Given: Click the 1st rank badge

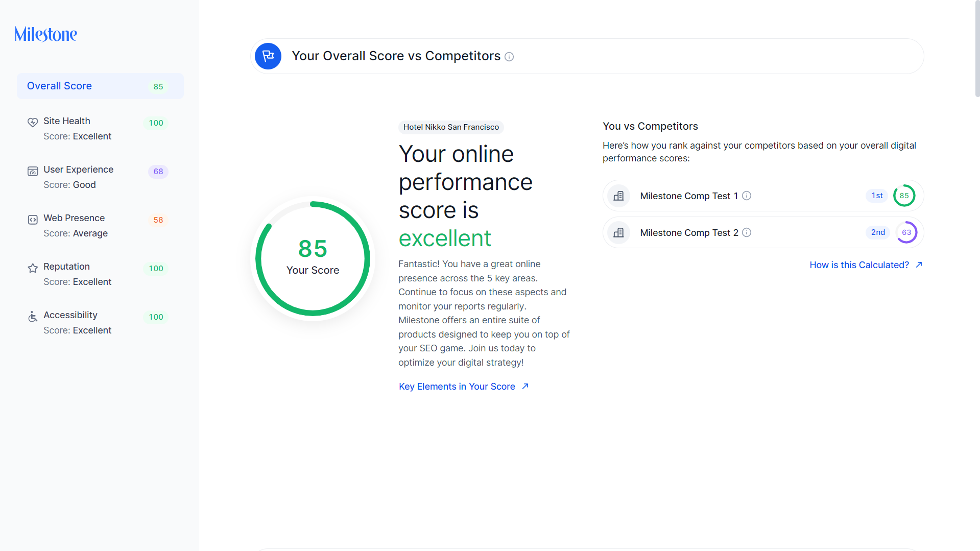Looking at the screenshot, I should click(x=877, y=196).
